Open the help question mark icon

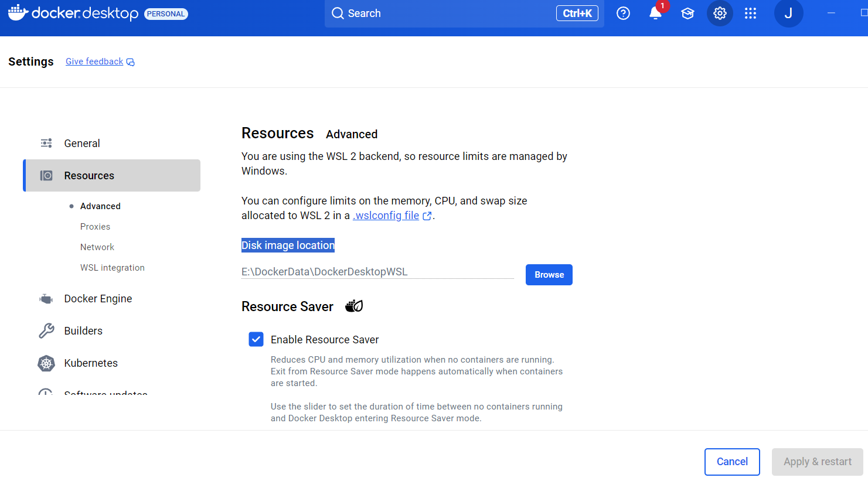623,13
